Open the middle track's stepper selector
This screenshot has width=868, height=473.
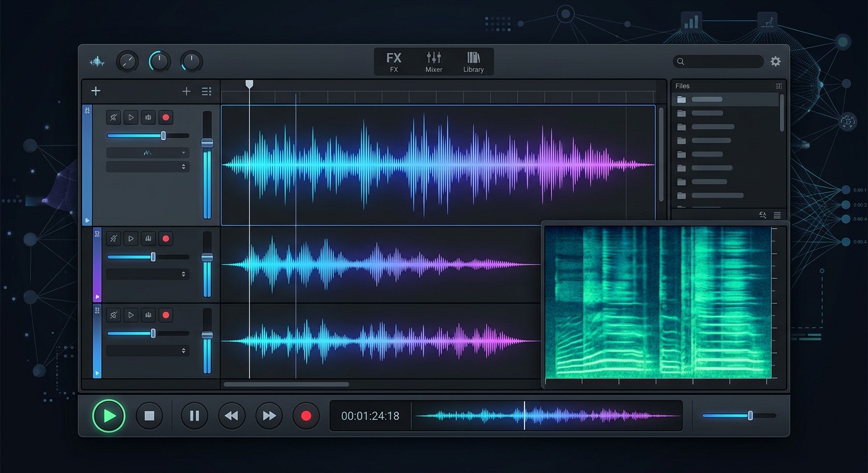point(148,274)
